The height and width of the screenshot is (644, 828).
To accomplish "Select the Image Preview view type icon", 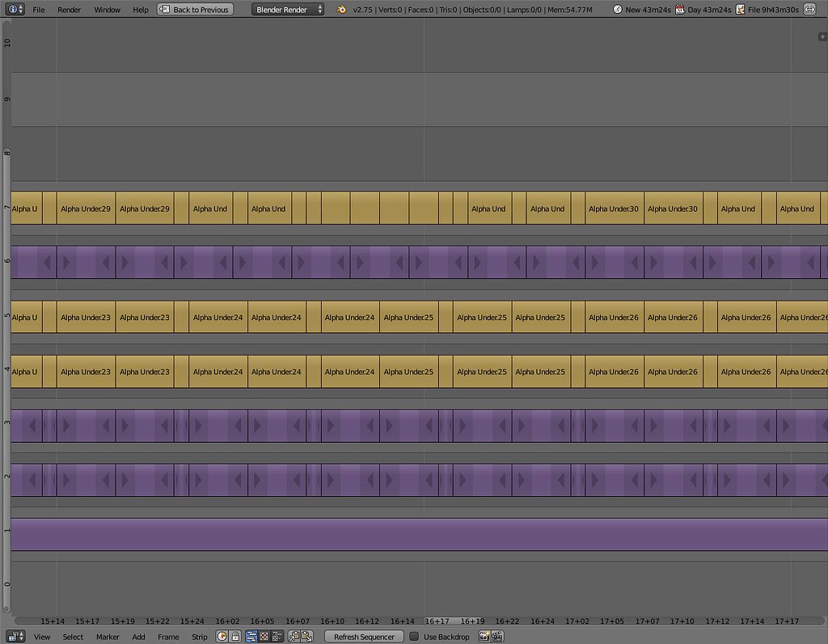I will click(264, 637).
